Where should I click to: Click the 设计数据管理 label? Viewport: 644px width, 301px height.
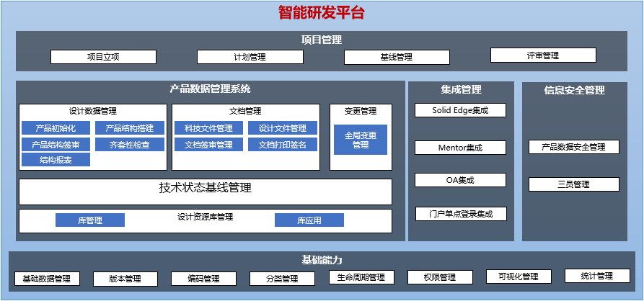pos(93,111)
